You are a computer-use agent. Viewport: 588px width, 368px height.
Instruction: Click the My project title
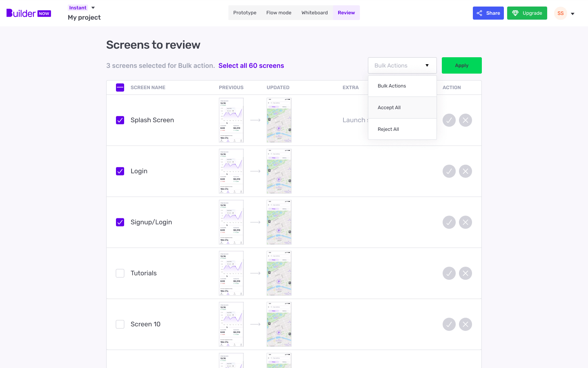pos(84,17)
